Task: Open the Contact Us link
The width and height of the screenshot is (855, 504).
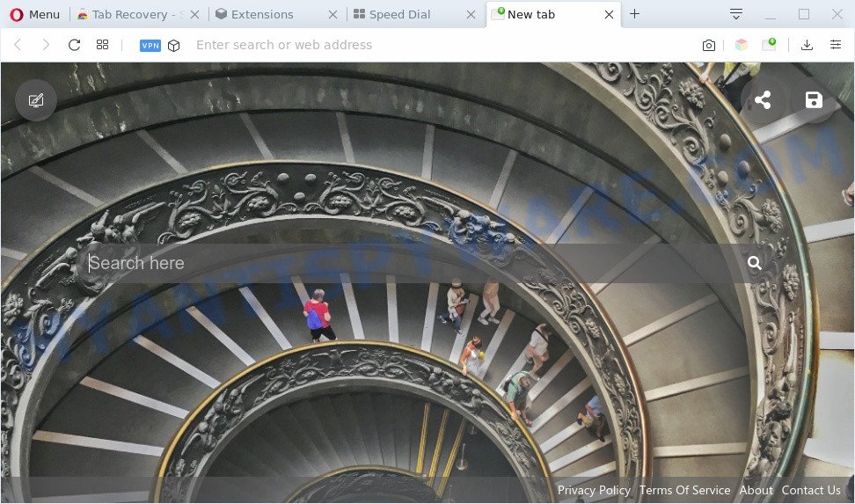Action: click(x=811, y=490)
